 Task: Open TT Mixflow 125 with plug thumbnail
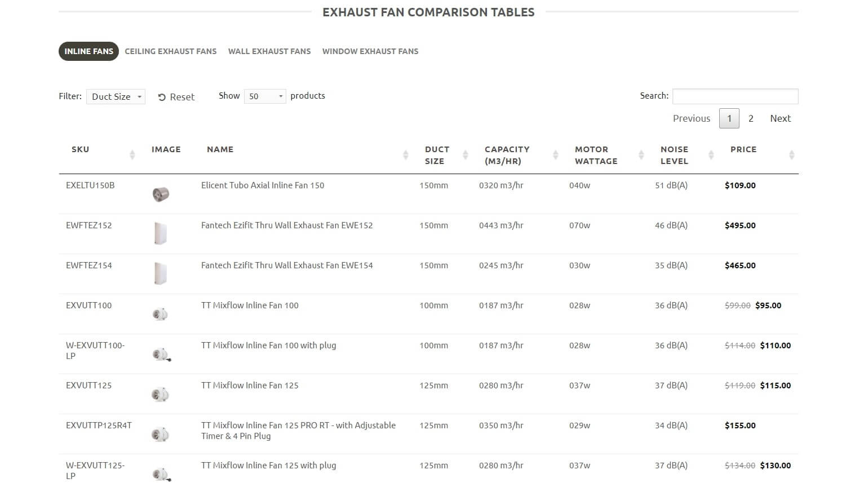point(161,475)
